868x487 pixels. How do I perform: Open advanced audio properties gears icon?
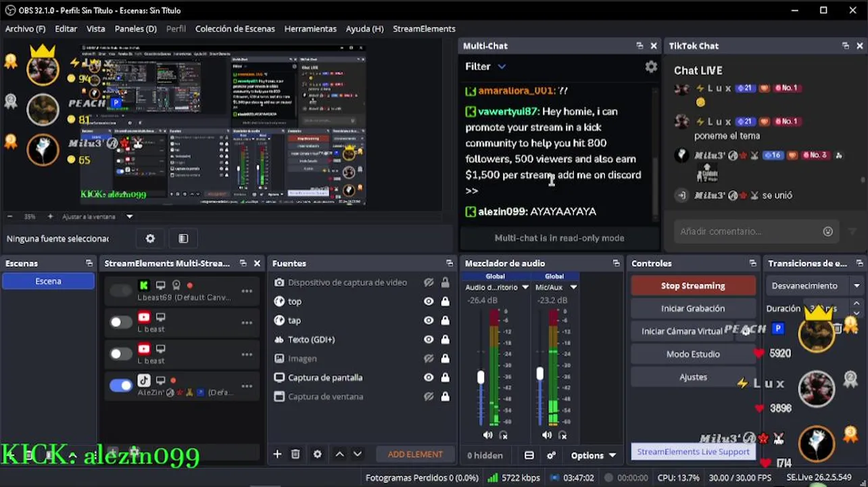551,455
